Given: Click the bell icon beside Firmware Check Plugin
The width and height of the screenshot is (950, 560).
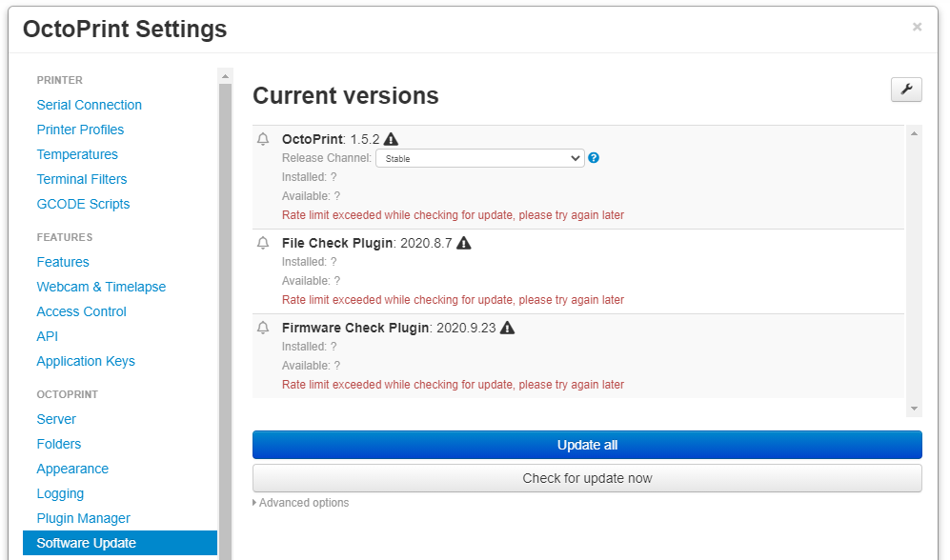Looking at the screenshot, I should click(x=262, y=328).
